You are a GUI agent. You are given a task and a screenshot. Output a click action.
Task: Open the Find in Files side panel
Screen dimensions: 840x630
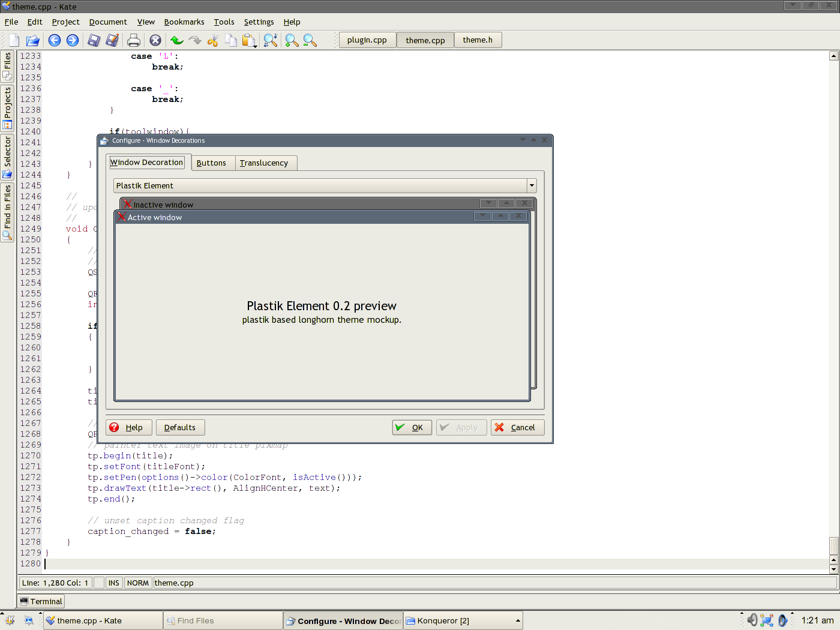[7, 212]
